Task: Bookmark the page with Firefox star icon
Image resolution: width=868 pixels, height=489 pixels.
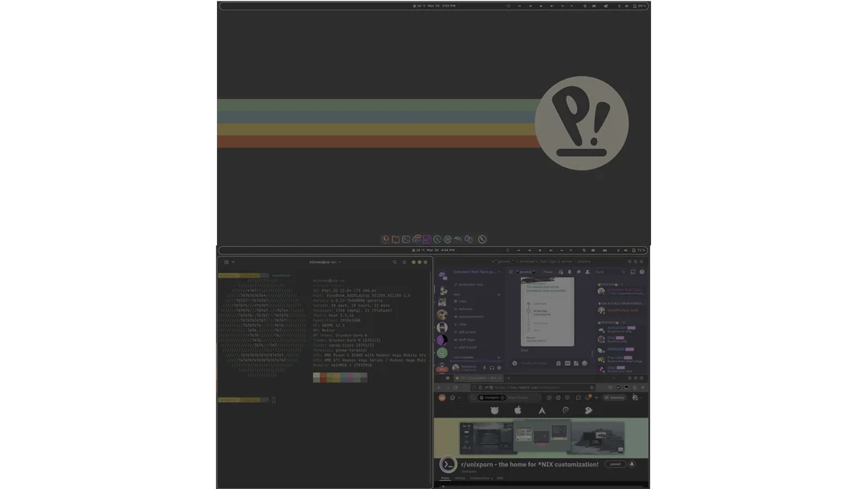Action: click(x=592, y=388)
